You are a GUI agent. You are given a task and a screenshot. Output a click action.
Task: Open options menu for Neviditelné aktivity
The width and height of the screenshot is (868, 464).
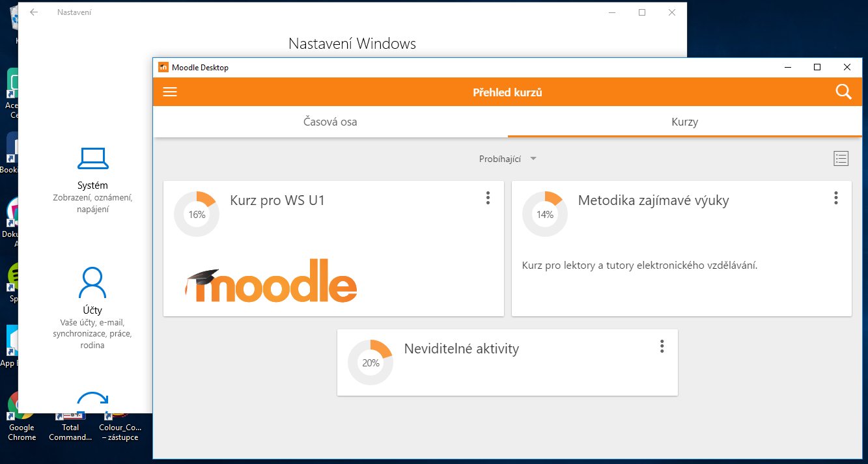tap(662, 346)
